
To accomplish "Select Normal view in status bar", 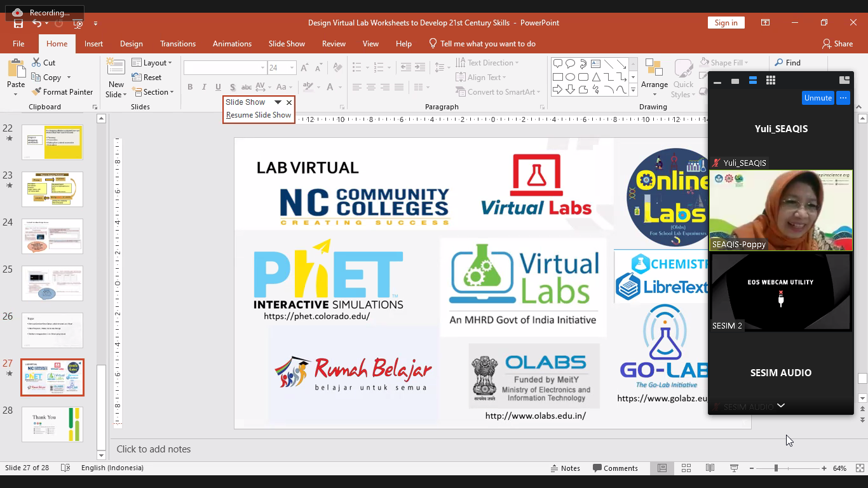I will coord(662,468).
